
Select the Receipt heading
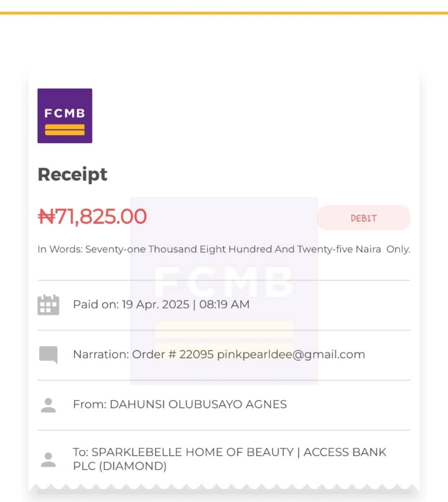point(73,175)
